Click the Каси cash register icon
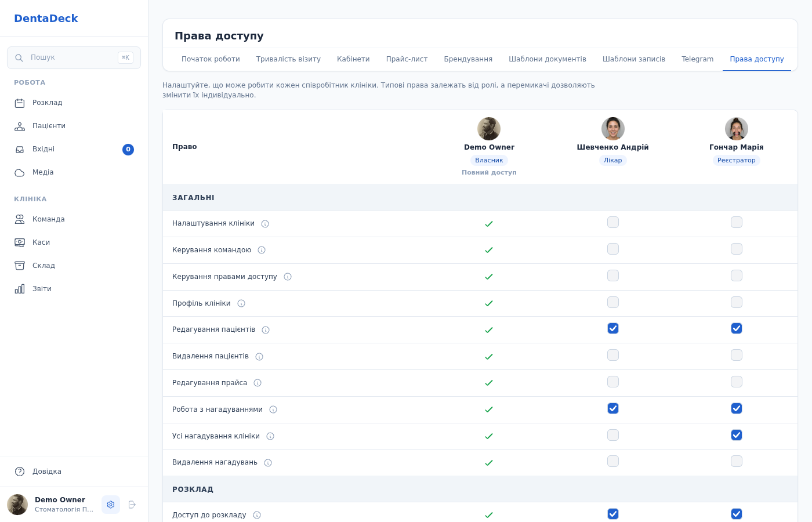This screenshot has width=812, height=522. click(20, 242)
